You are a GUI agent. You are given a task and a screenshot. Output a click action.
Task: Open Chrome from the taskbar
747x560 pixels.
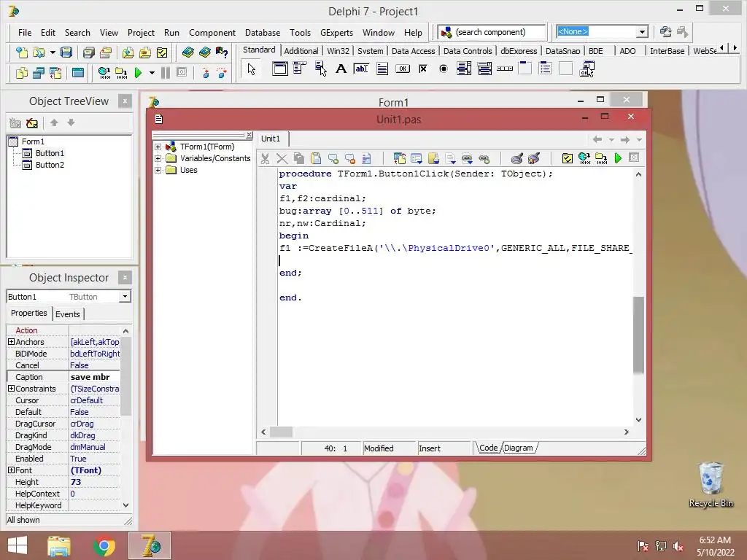point(104,545)
